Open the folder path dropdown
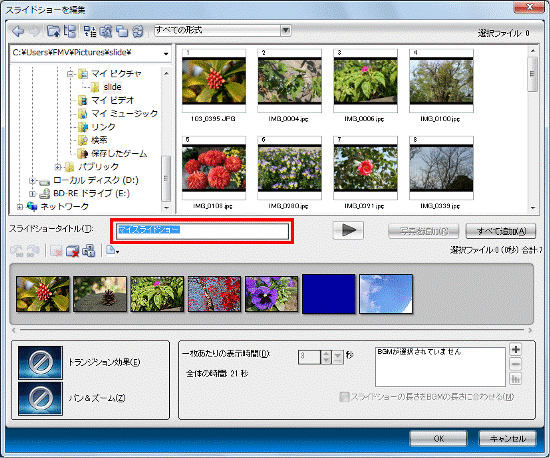The height and width of the screenshot is (458, 550). [166, 54]
